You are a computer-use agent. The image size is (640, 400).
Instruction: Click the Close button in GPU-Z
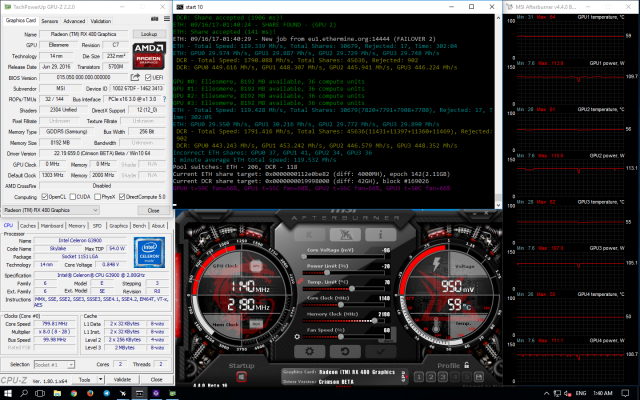tap(153, 211)
